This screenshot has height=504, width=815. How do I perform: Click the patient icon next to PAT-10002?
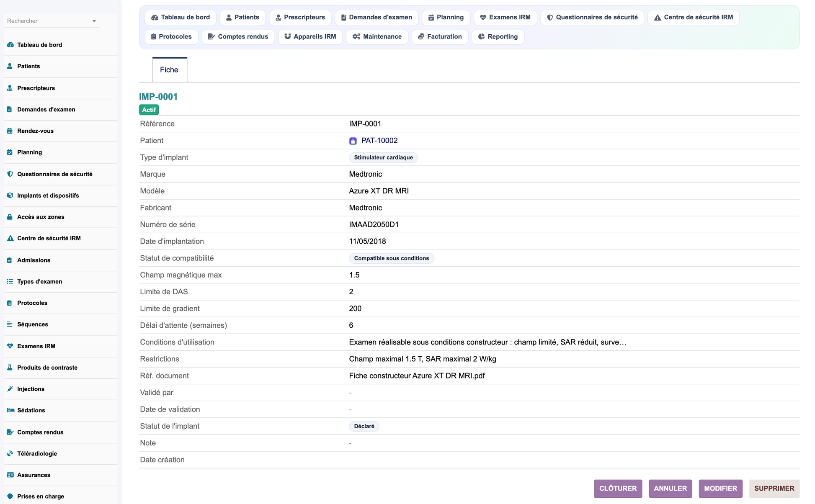point(353,141)
